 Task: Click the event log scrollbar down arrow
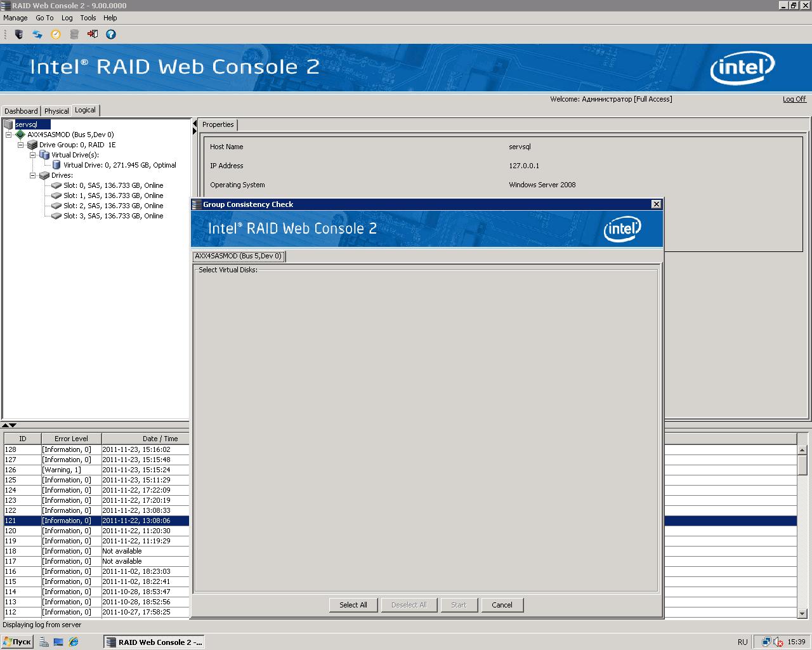click(802, 613)
